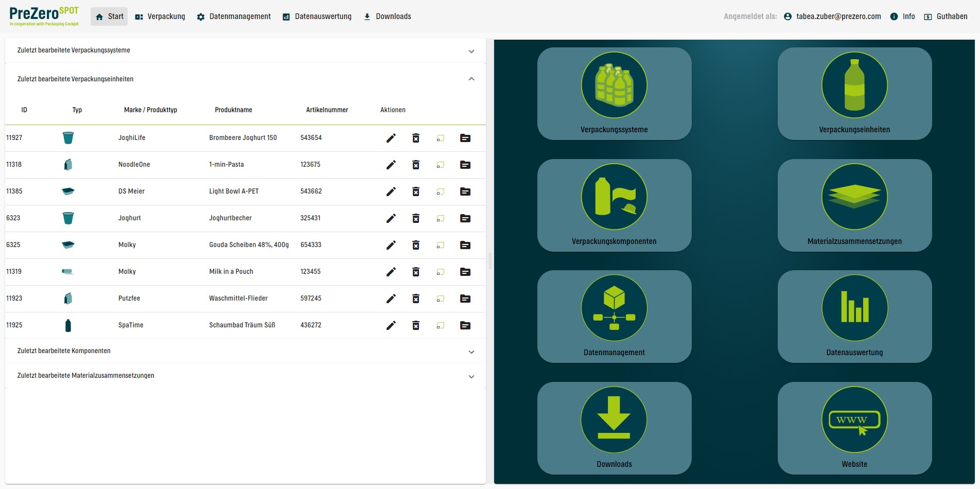980x489 pixels.
Task: Edit the Gouda Scheiben 48%, 400g entry
Action: 391,245
